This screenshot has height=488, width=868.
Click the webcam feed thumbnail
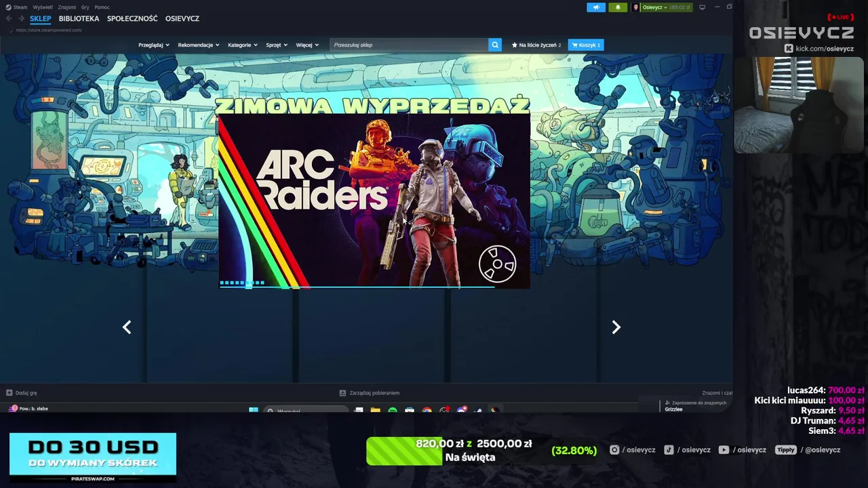[x=798, y=105]
